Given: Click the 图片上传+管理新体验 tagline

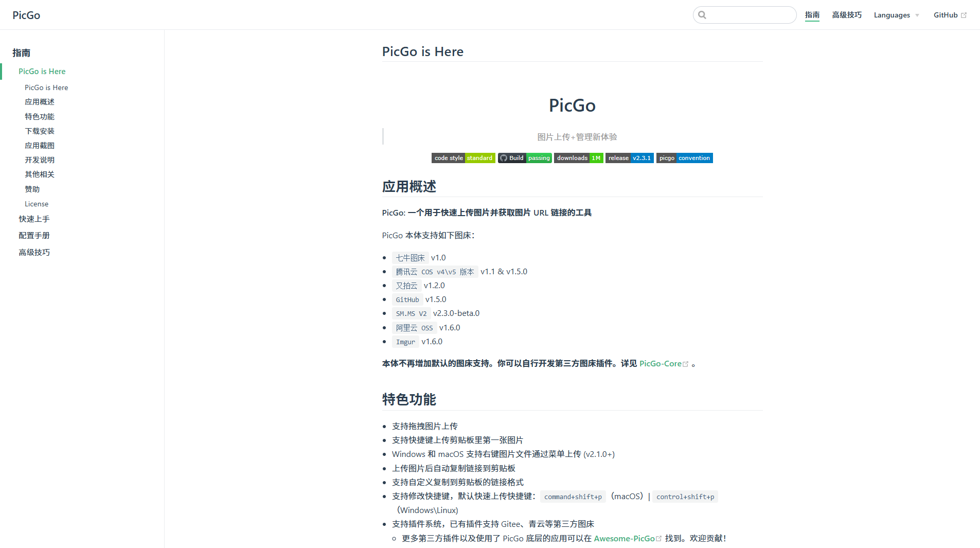Looking at the screenshot, I should (577, 137).
